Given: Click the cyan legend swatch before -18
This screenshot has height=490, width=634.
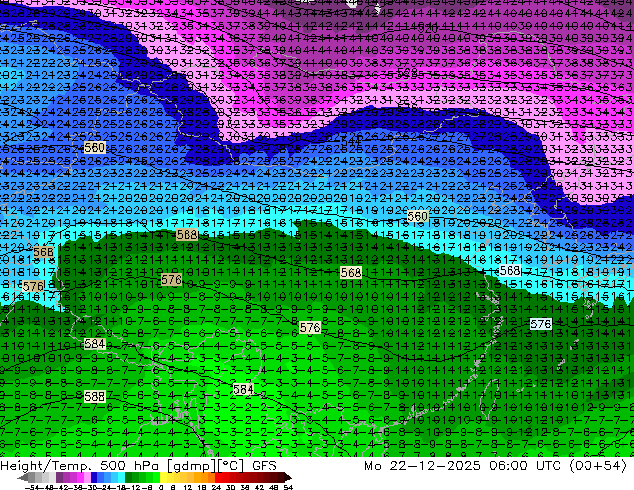Looking at the screenshot, I should tap(121, 478).
